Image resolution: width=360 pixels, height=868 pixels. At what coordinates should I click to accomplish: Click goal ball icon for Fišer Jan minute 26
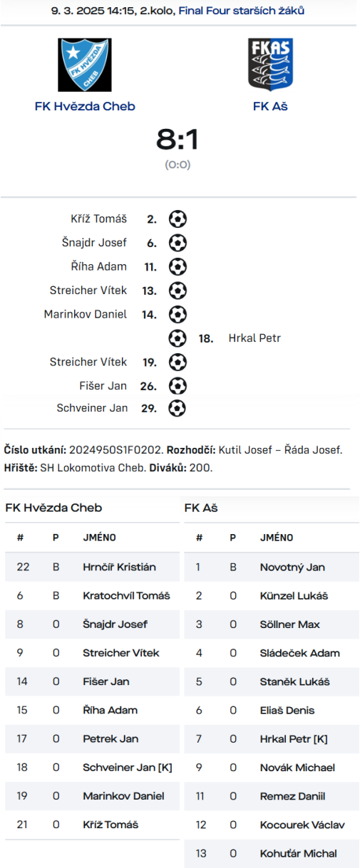tap(178, 386)
